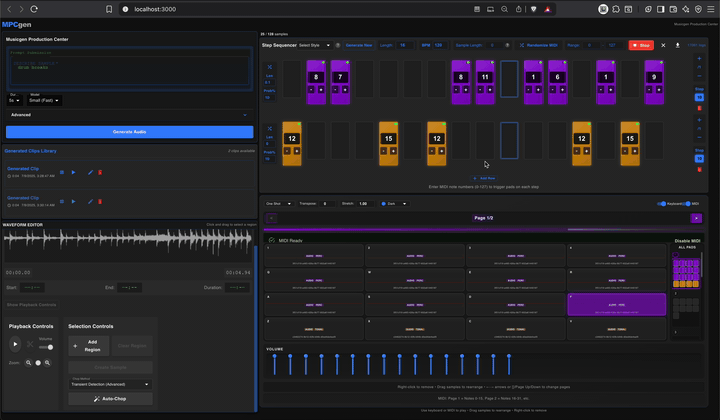Click the plus icon beside the orange row

(699, 120)
